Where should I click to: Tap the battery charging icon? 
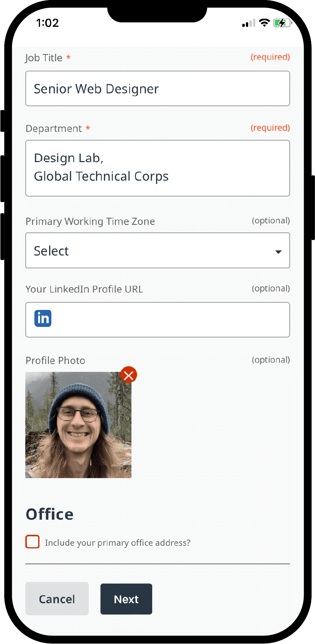[x=282, y=23]
